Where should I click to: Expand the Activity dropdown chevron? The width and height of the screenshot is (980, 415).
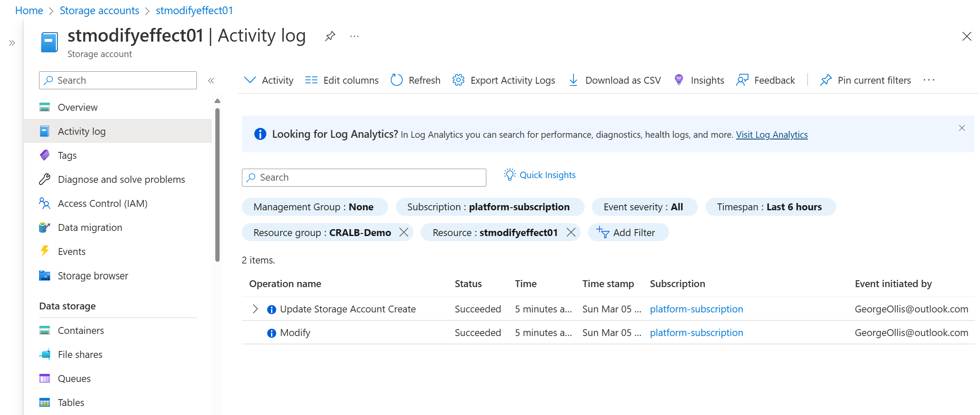coord(250,80)
